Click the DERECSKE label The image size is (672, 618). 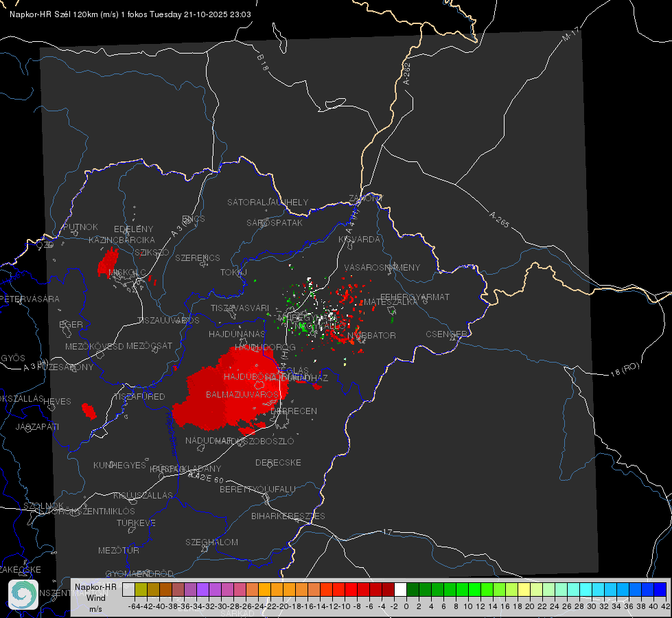point(278,462)
